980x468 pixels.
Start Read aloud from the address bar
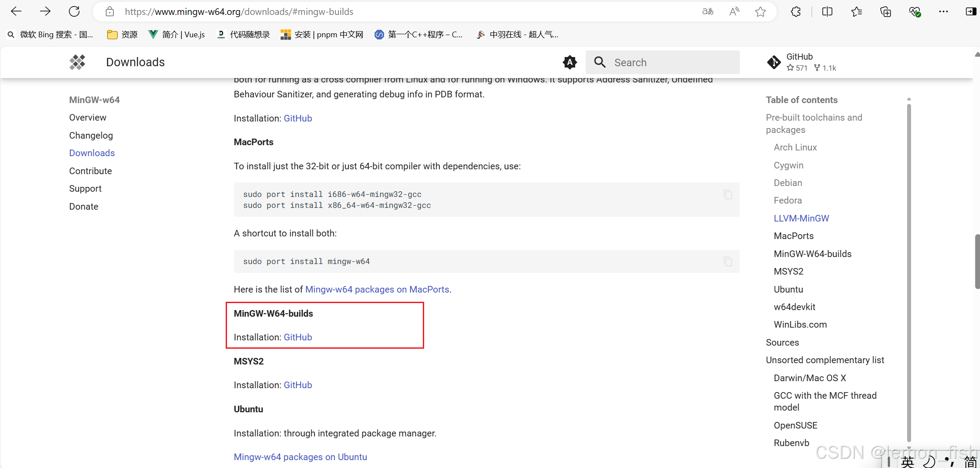pyautogui.click(x=734, y=12)
